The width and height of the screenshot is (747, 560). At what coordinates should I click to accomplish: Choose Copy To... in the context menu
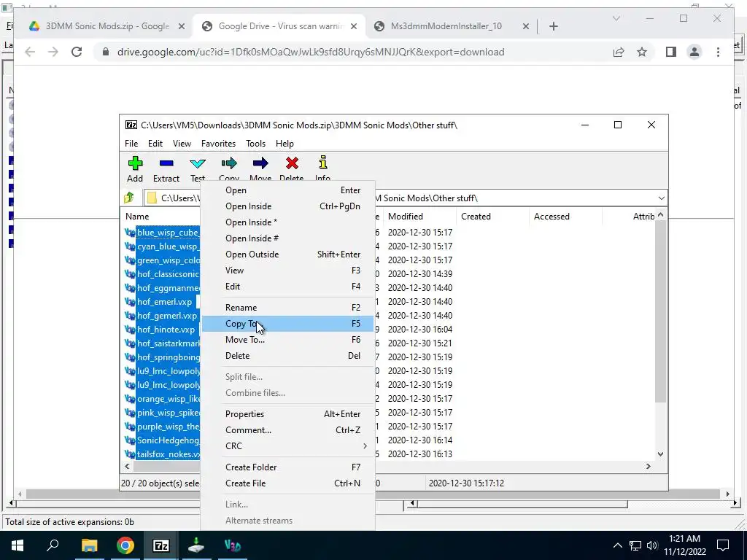(287, 324)
